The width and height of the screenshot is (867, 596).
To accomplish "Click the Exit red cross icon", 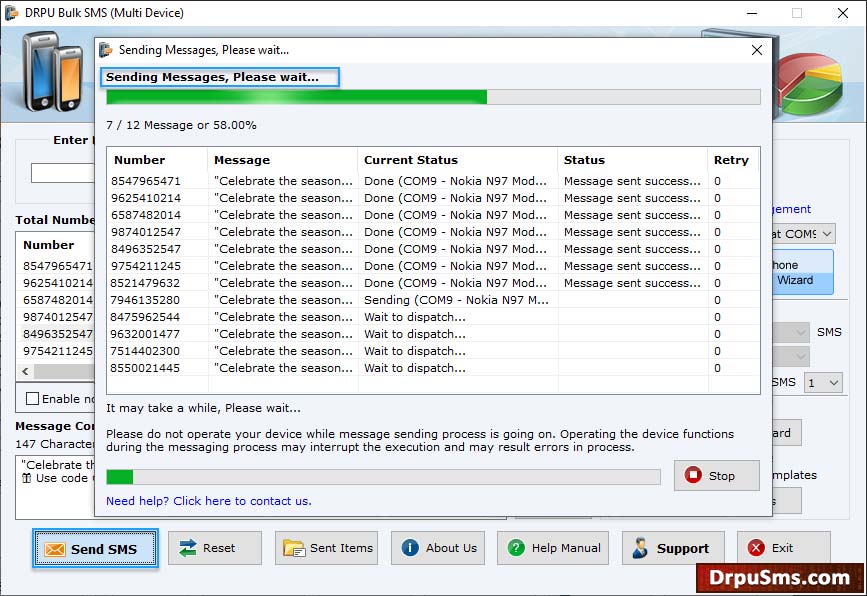I will tap(756, 548).
